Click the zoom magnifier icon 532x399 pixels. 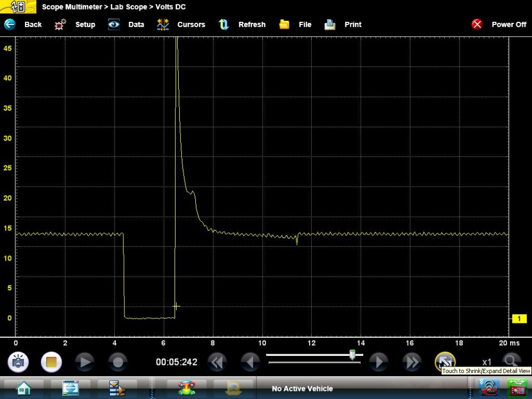tap(511, 361)
